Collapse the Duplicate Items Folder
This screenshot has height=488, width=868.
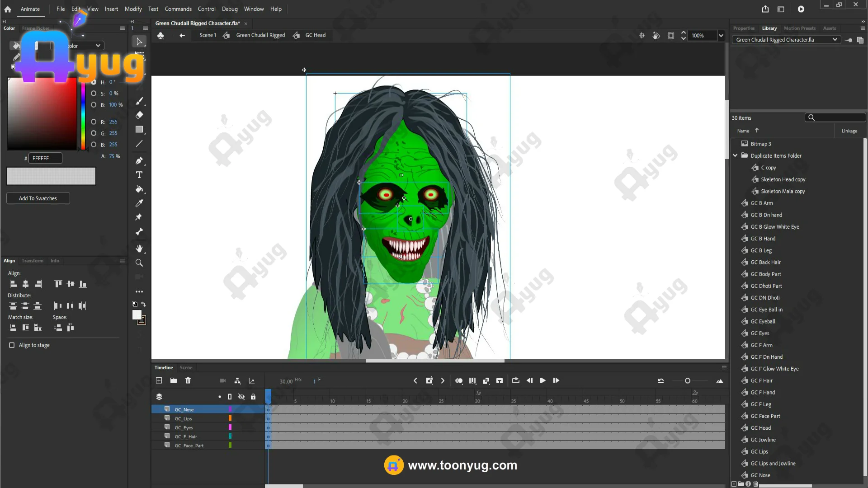tap(735, 155)
